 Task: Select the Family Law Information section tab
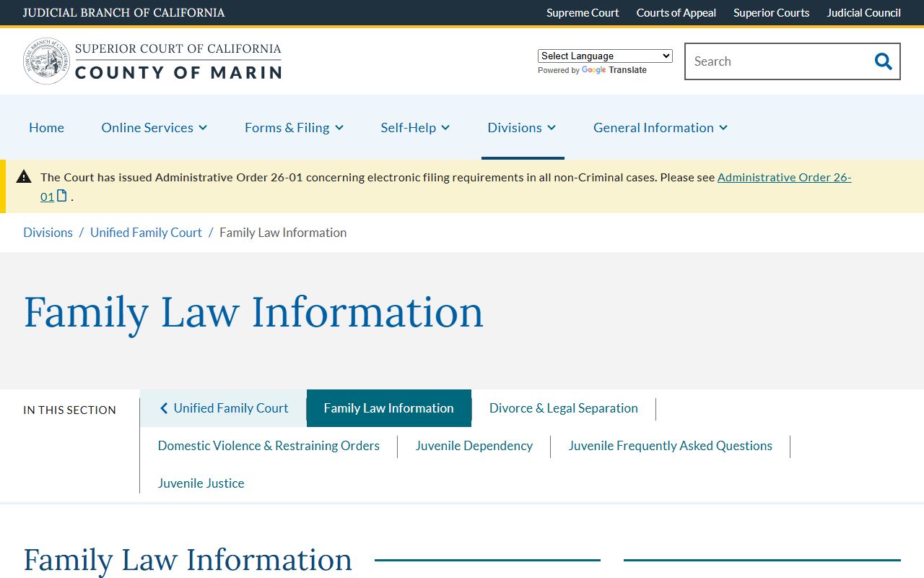[x=389, y=408]
